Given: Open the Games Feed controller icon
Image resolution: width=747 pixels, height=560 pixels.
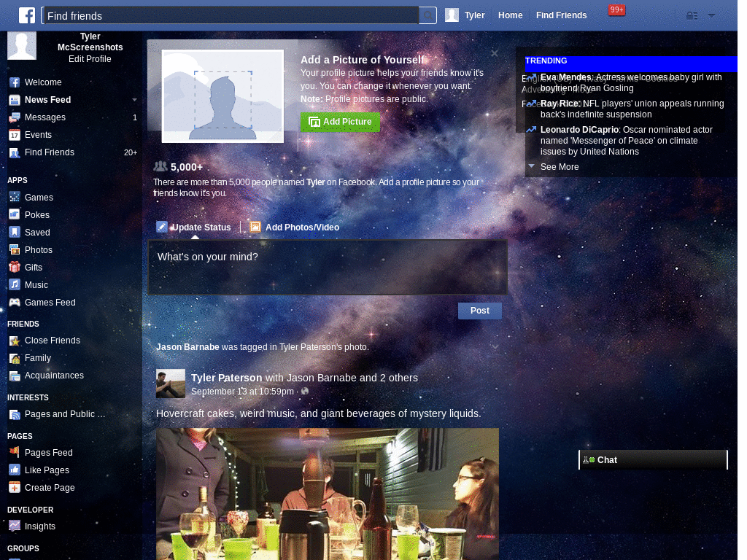Looking at the screenshot, I should 15,303.
